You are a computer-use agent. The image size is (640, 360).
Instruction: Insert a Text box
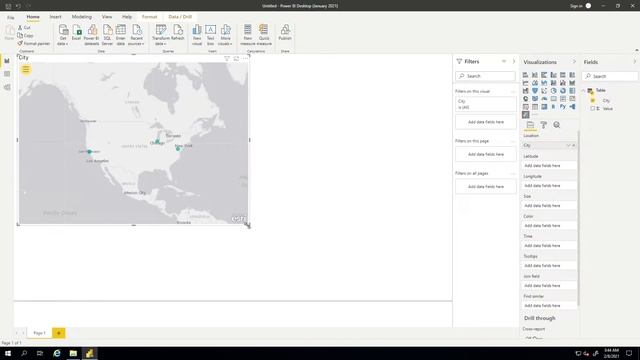tap(210, 35)
